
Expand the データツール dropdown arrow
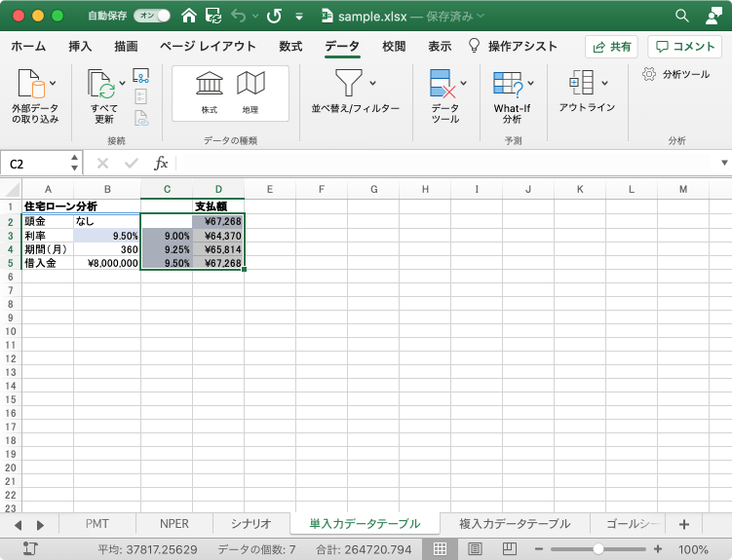coord(464,84)
